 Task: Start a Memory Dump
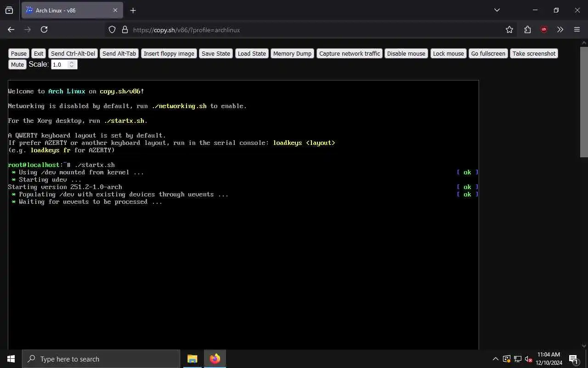pos(292,53)
